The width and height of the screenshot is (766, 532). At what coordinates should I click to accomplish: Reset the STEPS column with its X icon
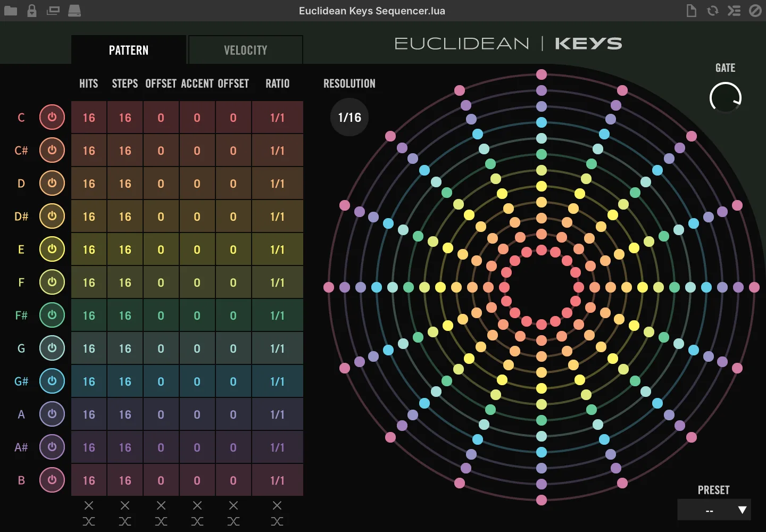125,505
